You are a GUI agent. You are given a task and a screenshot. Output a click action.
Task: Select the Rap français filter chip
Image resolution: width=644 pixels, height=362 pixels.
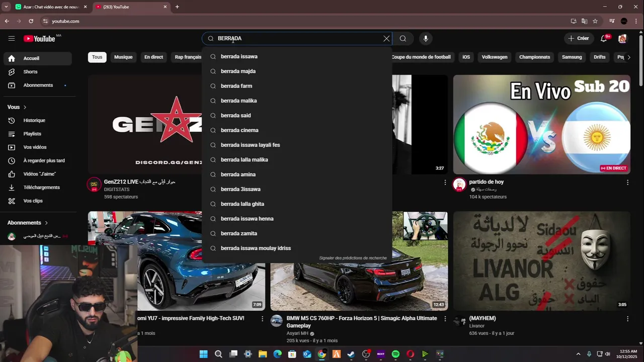tap(188, 57)
